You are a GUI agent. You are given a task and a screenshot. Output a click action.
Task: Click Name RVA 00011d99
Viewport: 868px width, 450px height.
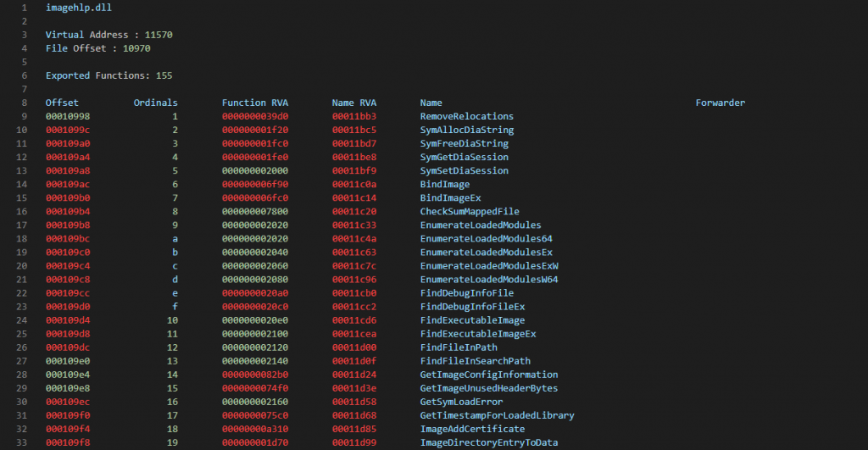tap(353, 443)
